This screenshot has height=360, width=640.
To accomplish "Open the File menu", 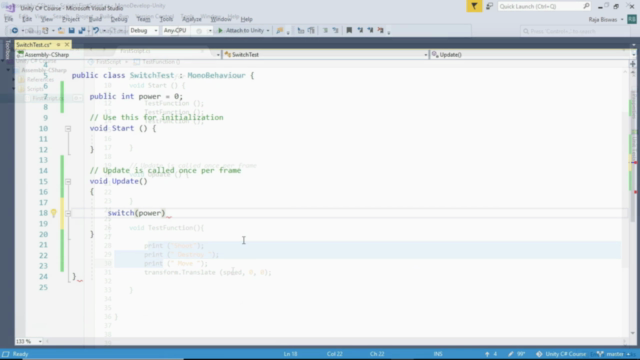I will [9, 19].
